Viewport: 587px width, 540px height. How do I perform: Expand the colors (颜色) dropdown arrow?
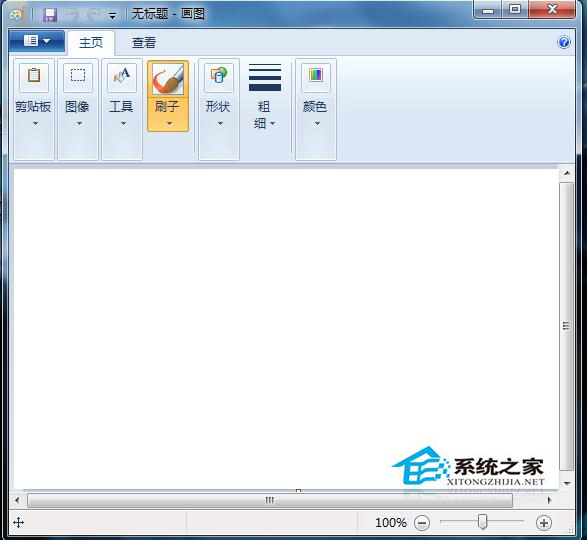click(x=317, y=123)
